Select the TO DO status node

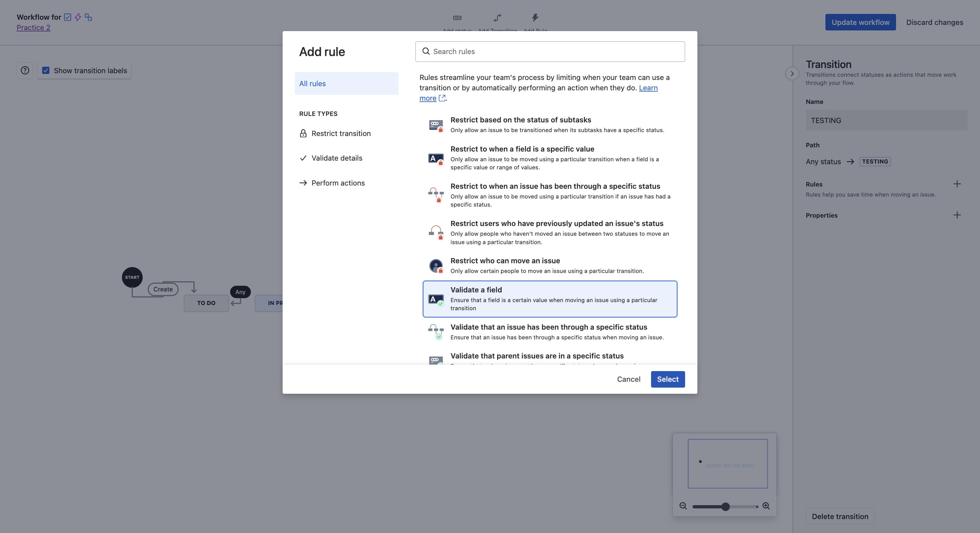point(206,303)
